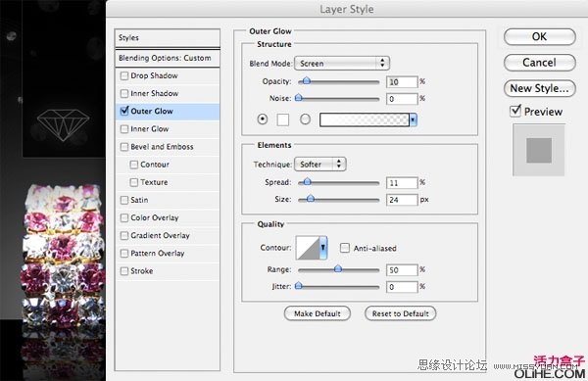588x381 pixels.
Task: Click the diamond outline in the canvas
Action: (63, 124)
